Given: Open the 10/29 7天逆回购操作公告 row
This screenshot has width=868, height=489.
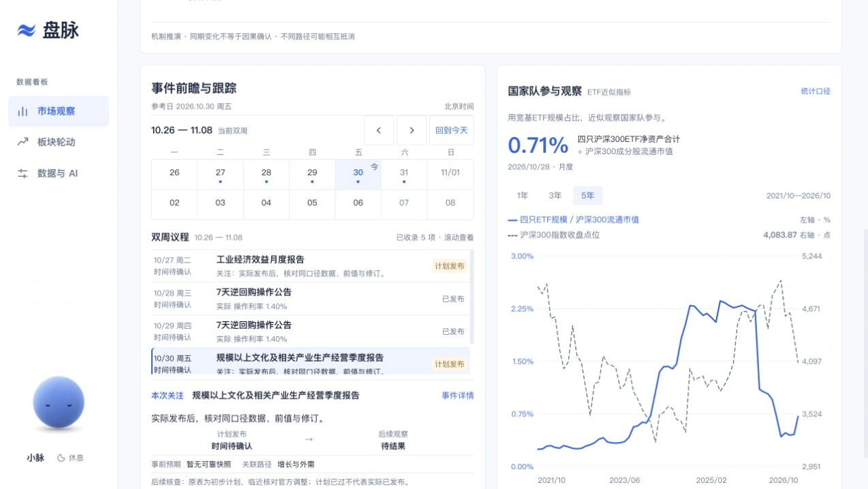Looking at the screenshot, I should pyautogui.click(x=311, y=331).
